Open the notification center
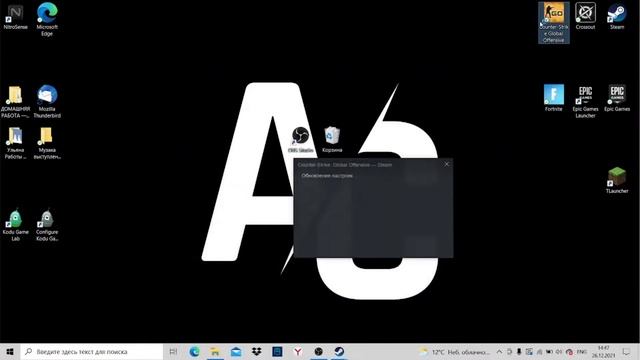 [626, 352]
